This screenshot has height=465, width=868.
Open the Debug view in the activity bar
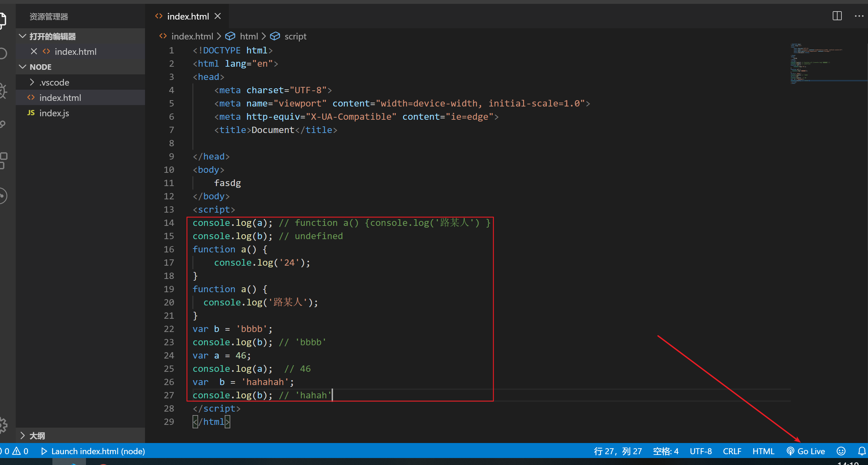[3, 91]
